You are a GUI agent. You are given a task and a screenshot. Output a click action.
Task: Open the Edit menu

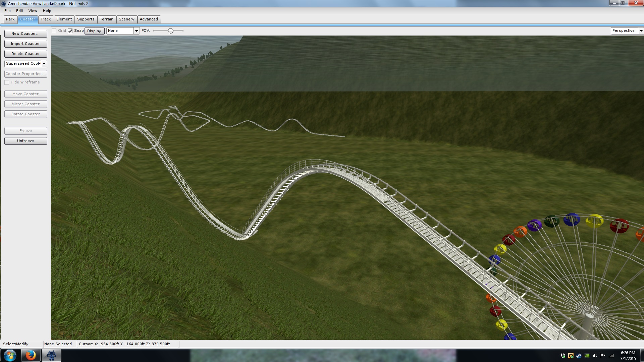(x=19, y=11)
